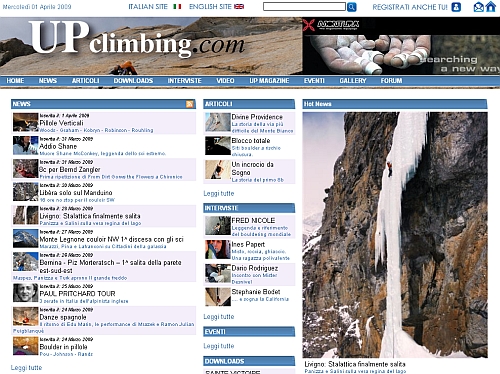Open Dario Rodriguez interview
This screenshot has width=500, height=374.
coord(255,268)
